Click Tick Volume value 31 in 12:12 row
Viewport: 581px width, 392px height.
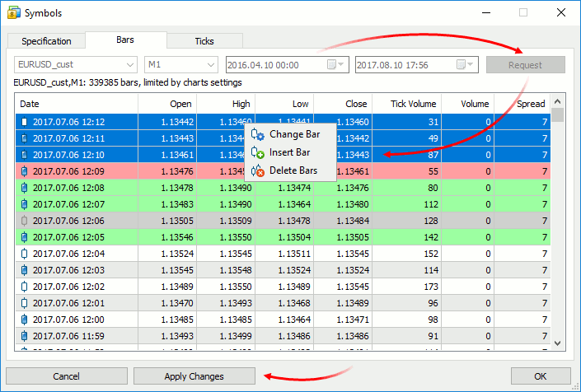coord(433,122)
